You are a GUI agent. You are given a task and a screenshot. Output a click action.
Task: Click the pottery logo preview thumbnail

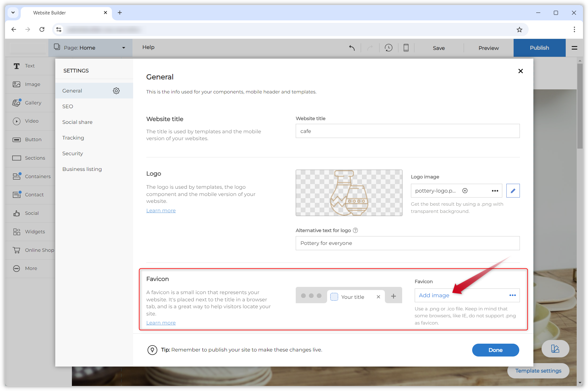tap(349, 193)
